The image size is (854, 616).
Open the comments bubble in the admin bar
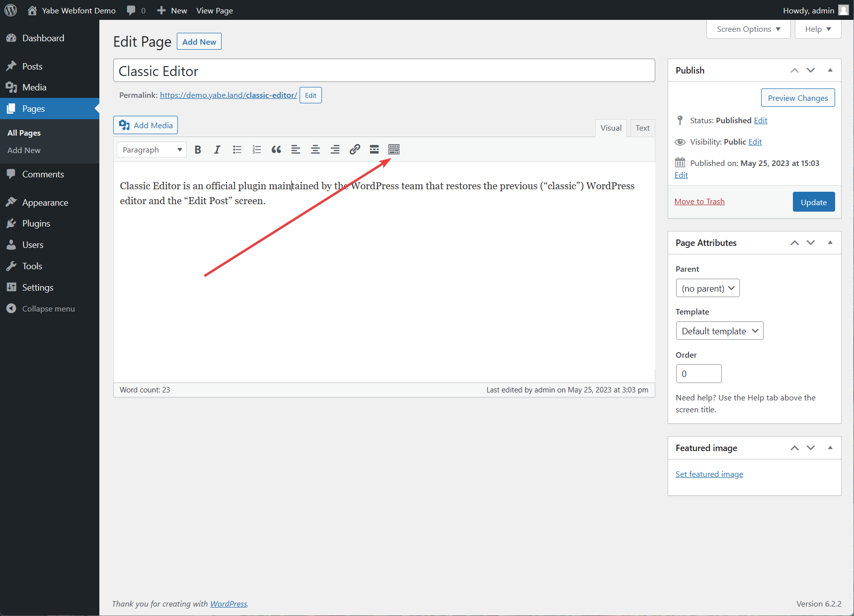136,10
